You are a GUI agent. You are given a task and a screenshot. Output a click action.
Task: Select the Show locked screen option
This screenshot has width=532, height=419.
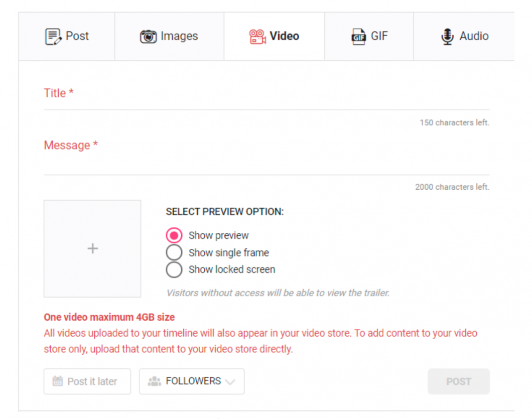[x=174, y=269]
